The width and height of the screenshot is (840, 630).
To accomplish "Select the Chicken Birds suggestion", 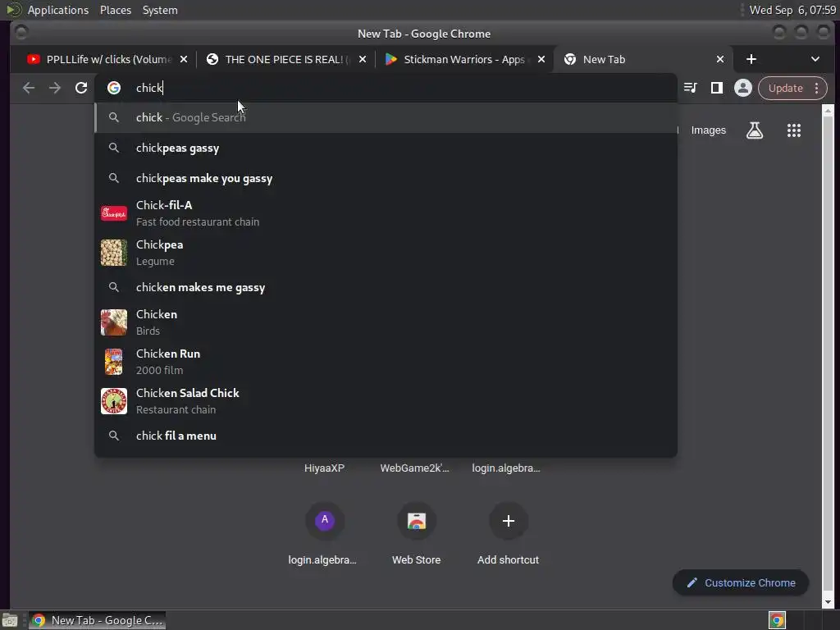I will click(x=386, y=322).
